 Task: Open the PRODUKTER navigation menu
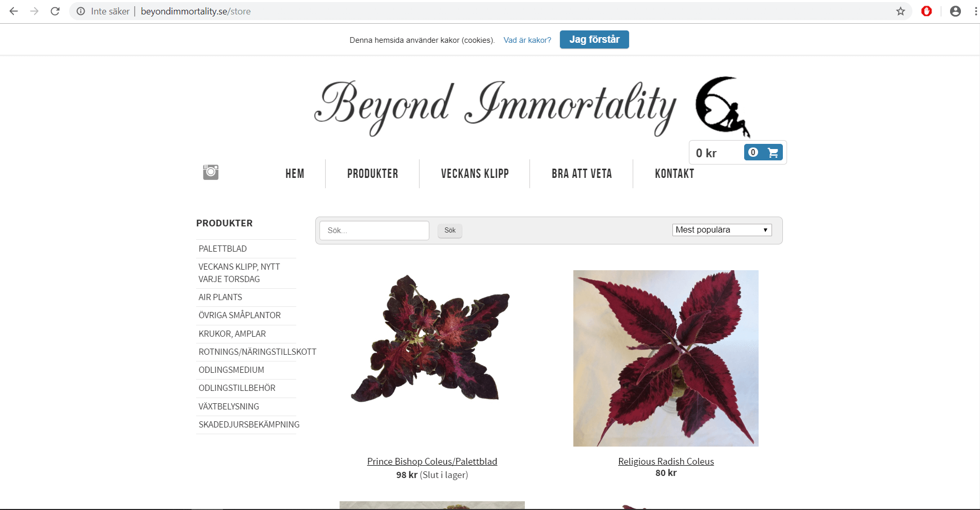pos(373,174)
